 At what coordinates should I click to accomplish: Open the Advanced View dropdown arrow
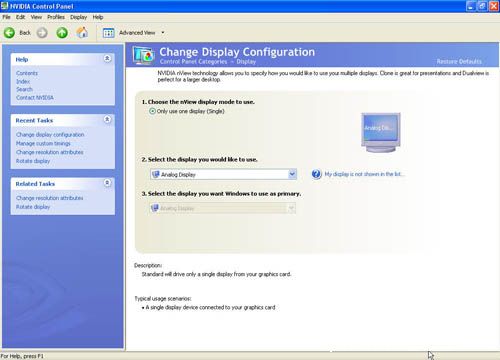163,33
